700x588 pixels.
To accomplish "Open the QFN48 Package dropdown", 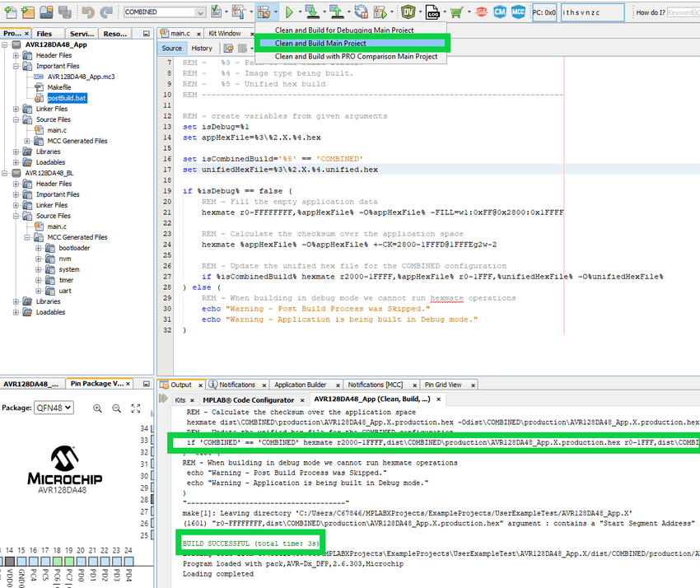I will (x=54, y=408).
